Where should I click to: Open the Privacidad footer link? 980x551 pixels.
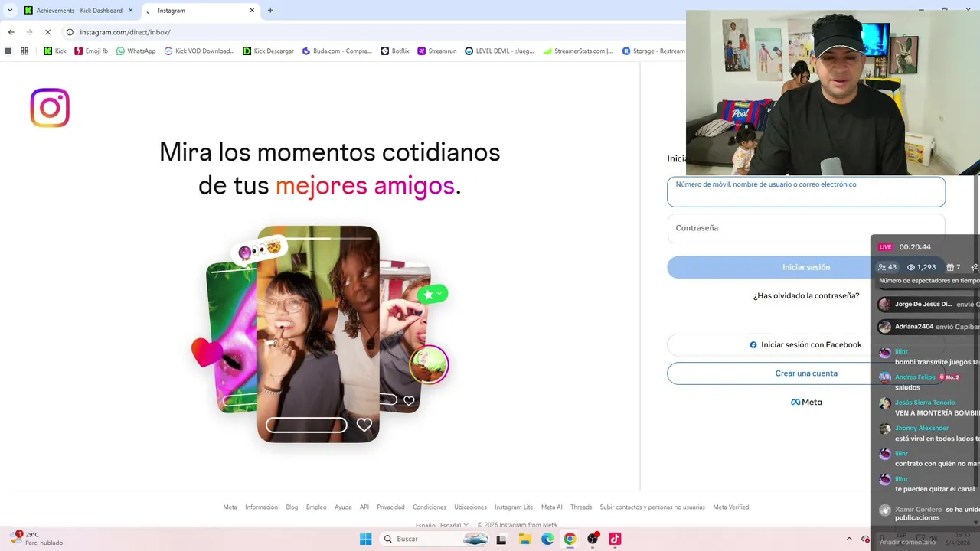(x=390, y=507)
